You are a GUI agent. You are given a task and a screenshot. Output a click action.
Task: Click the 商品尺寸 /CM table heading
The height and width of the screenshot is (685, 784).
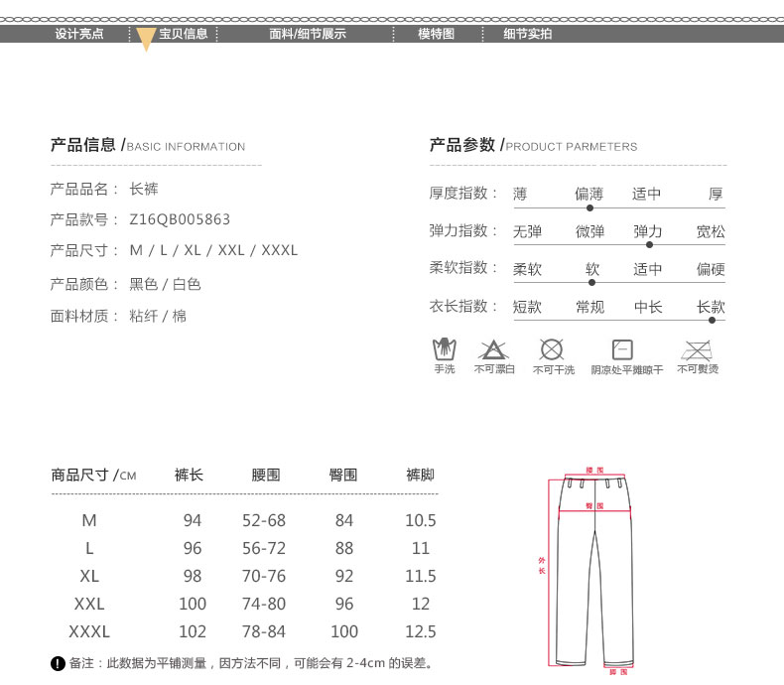coord(93,475)
